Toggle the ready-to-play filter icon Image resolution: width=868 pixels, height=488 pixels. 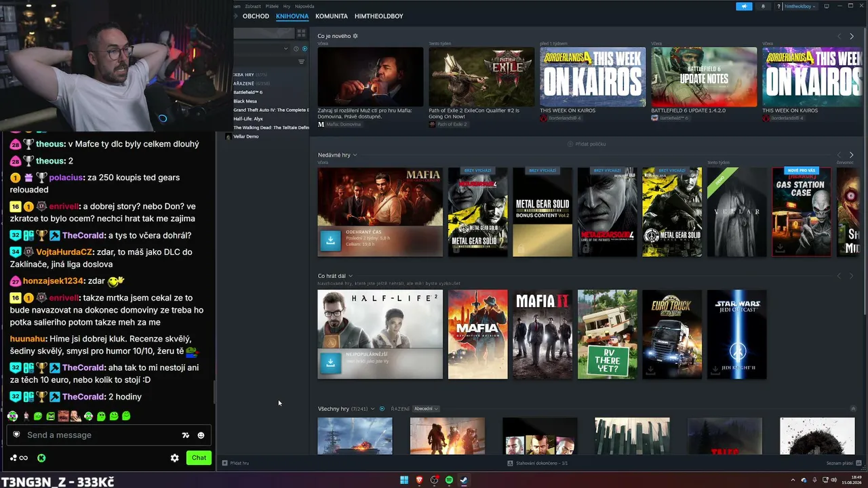[304, 49]
